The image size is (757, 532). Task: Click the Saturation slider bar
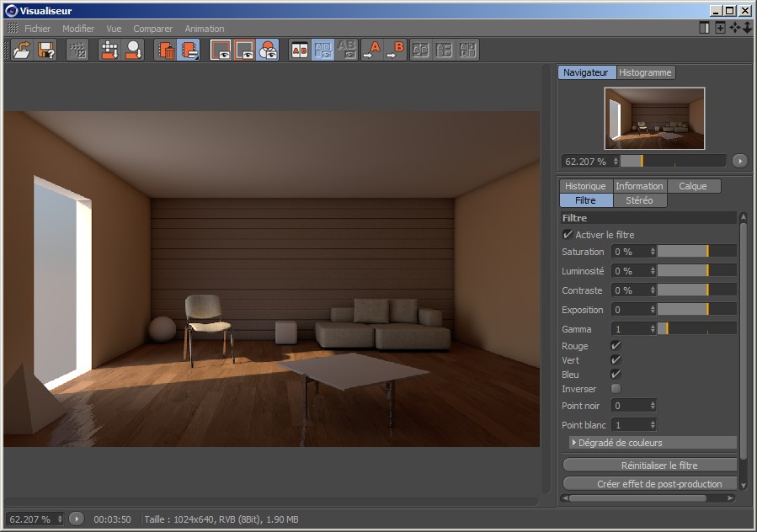coord(697,252)
